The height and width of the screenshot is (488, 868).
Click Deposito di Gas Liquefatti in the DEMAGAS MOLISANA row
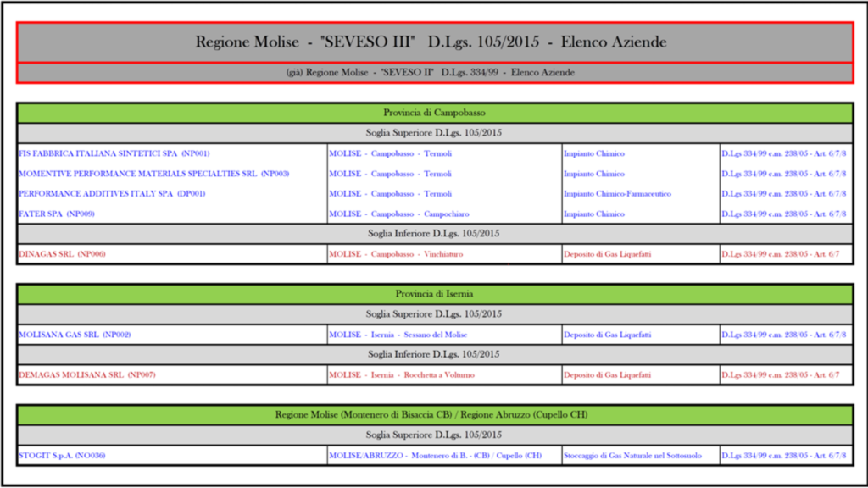coord(607,375)
